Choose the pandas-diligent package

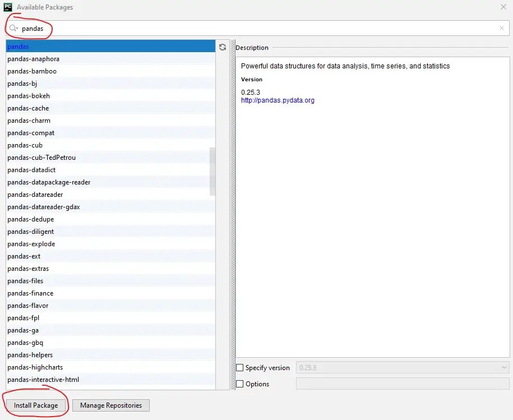pyautogui.click(x=110, y=231)
